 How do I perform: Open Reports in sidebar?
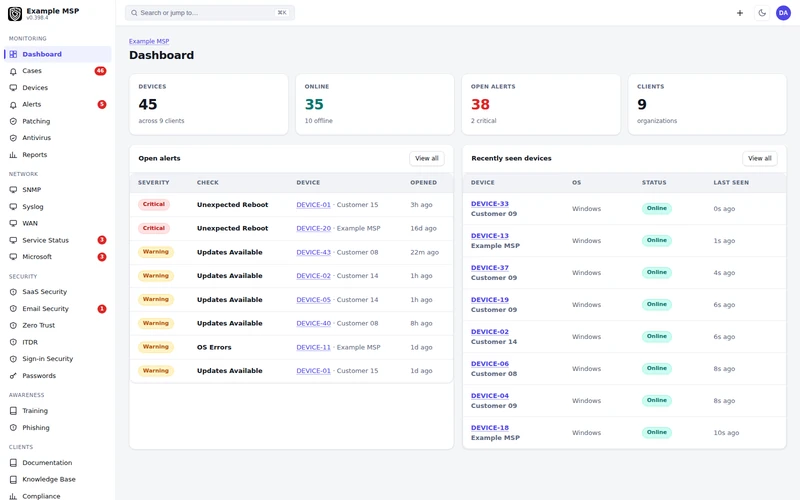coord(57,155)
